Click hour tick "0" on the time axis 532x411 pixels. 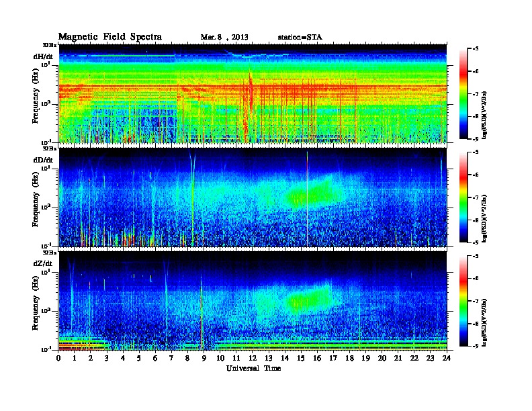tap(58, 358)
